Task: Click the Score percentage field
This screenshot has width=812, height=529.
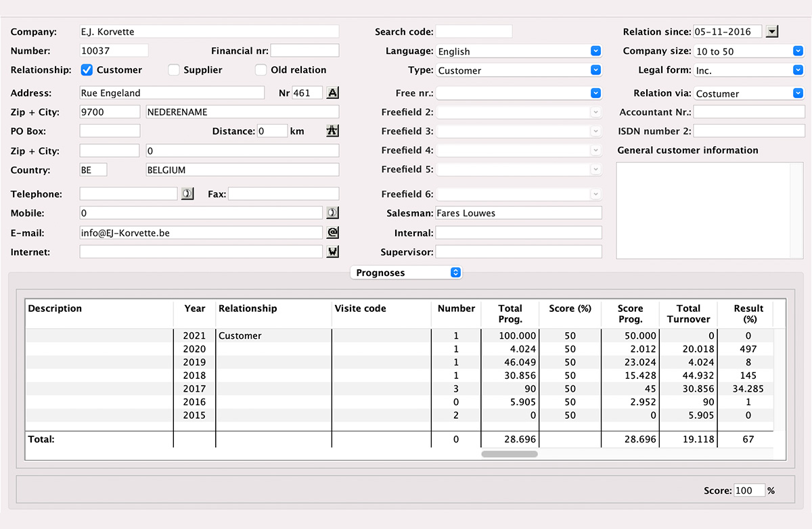Action: coord(749,490)
